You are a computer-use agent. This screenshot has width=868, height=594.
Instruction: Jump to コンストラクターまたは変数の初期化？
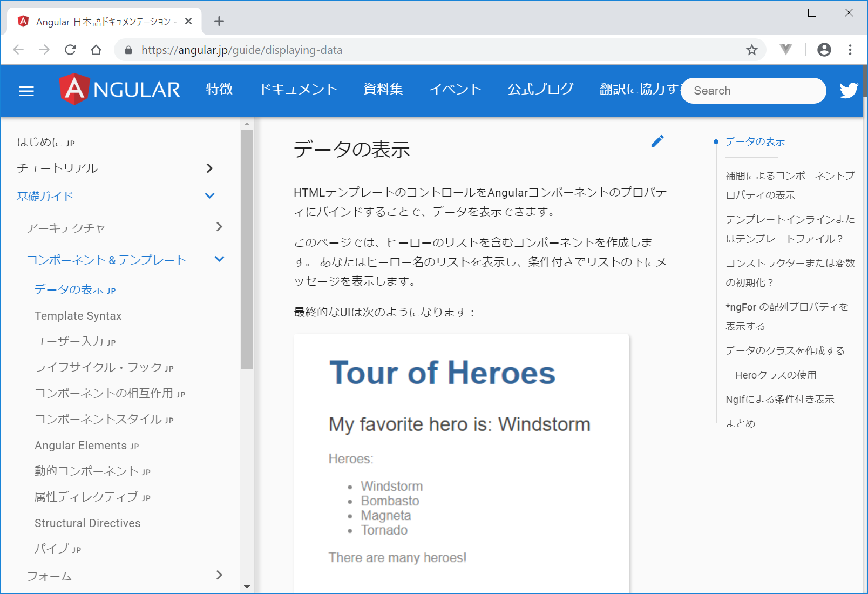pyautogui.click(x=790, y=273)
